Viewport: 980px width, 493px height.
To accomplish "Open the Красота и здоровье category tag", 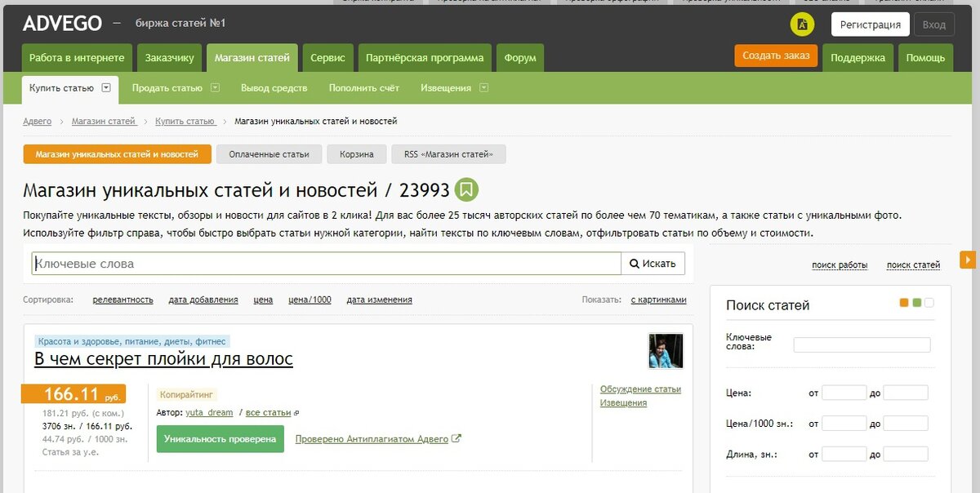I will tap(132, 341).
